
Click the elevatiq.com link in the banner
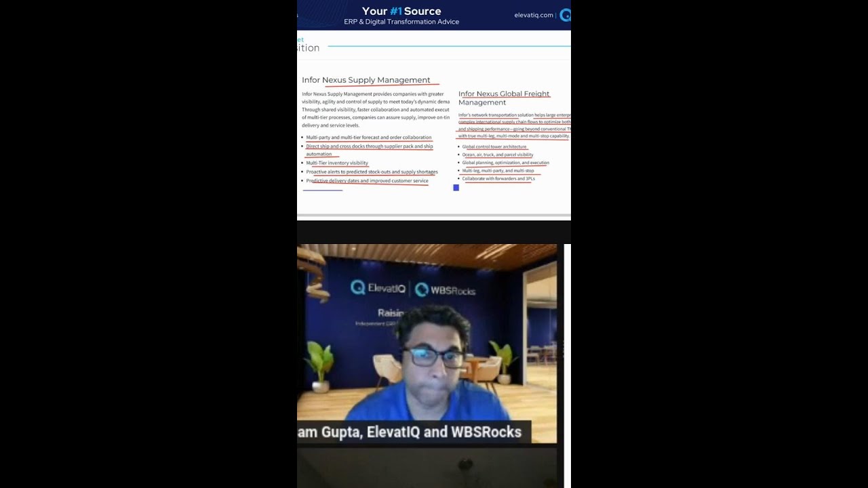point(534,15)
